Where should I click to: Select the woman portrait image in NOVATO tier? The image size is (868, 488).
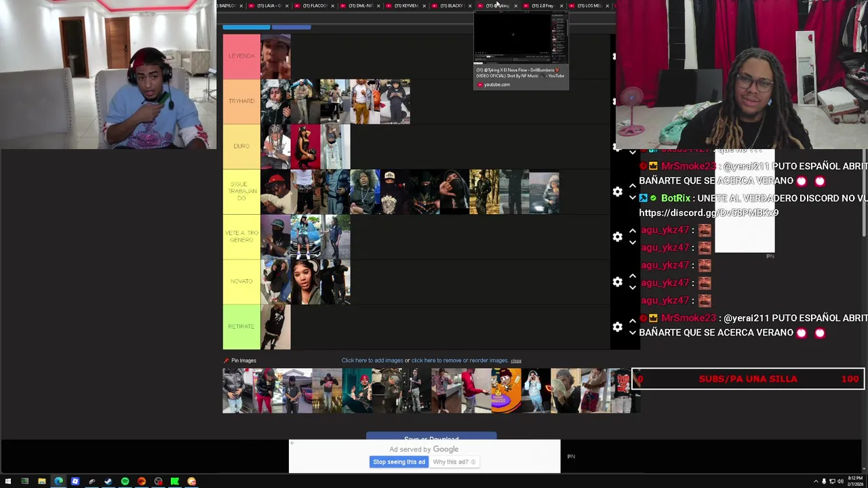tap(305, 281)
